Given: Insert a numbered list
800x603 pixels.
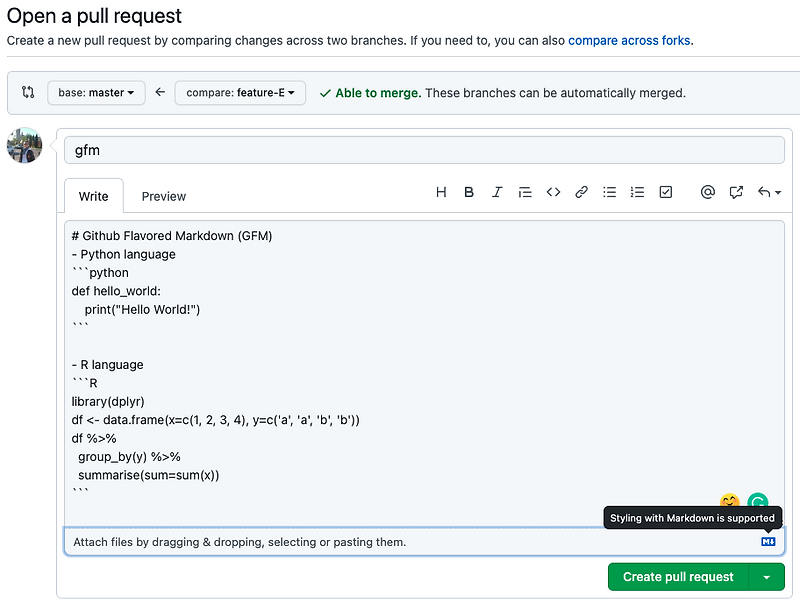Looking at the screenshot, I should coord(637,192).
